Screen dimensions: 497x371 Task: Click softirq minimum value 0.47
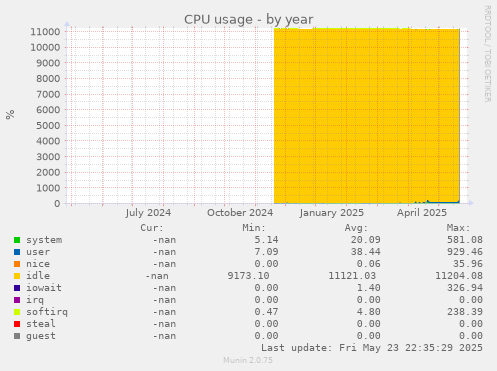pyautogui.click(x=266, y=312)
